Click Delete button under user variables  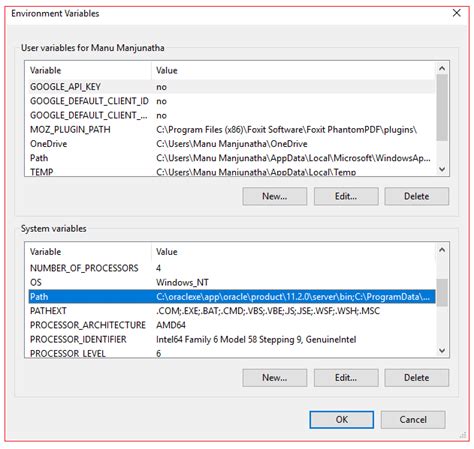pos(417,196)
